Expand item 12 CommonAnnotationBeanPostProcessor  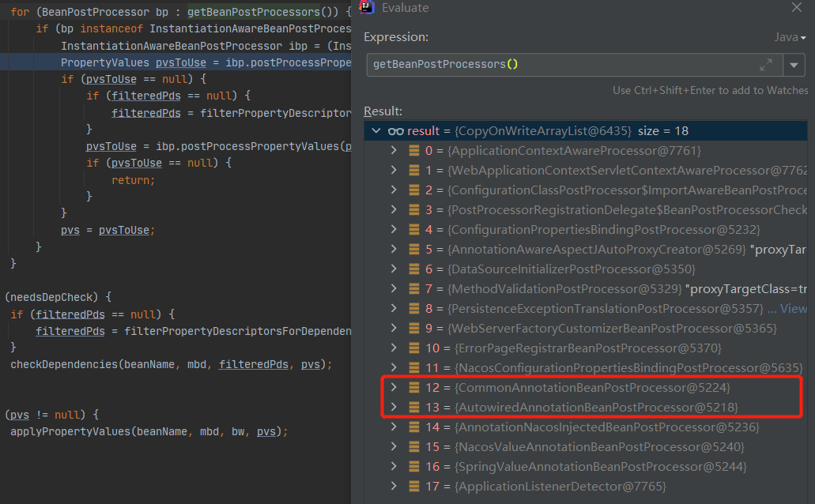[394, 387]
